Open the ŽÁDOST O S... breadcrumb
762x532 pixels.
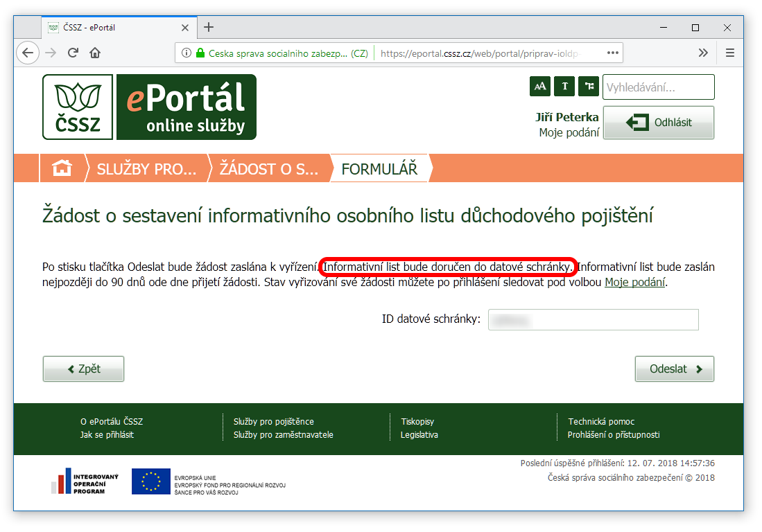(269, 169)
